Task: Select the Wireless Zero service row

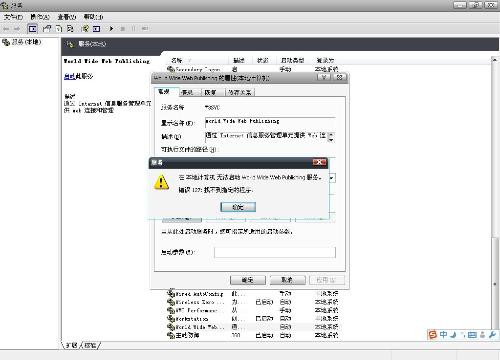Action: point(253,302)
